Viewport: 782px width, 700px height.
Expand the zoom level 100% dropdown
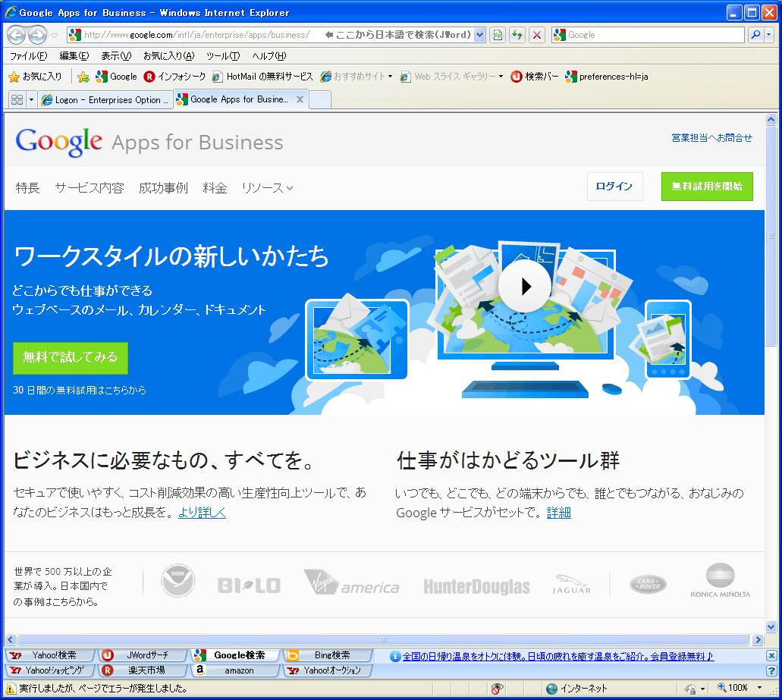pyautogui.click(x=758, y=689)
